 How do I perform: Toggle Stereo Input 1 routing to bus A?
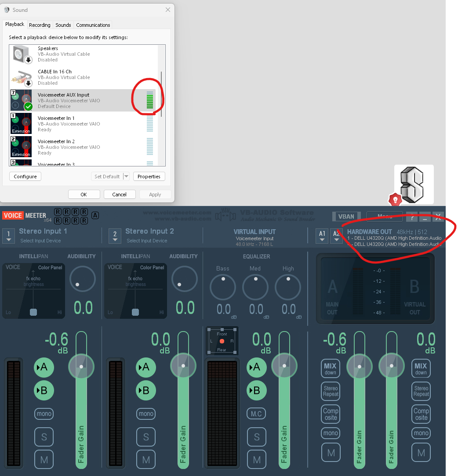44,368
